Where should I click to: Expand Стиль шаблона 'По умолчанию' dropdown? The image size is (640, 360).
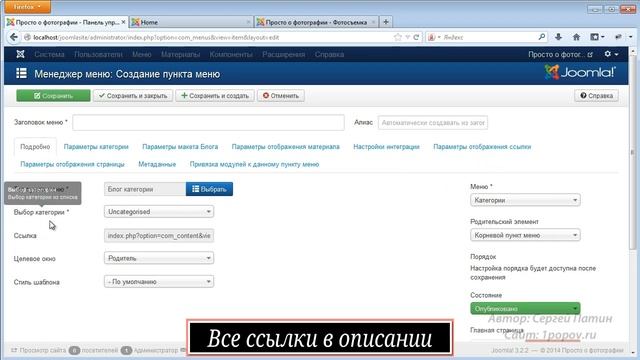pos(159,282)
